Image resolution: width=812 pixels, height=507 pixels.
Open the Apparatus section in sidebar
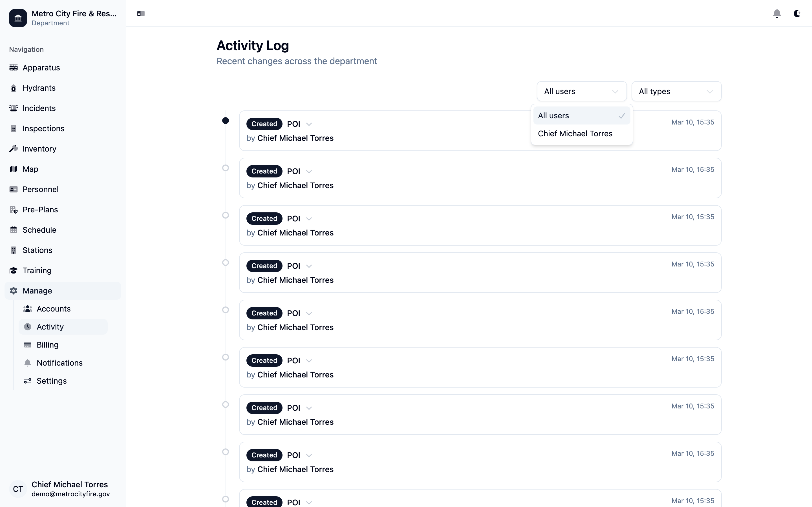(x=14, y=67)
